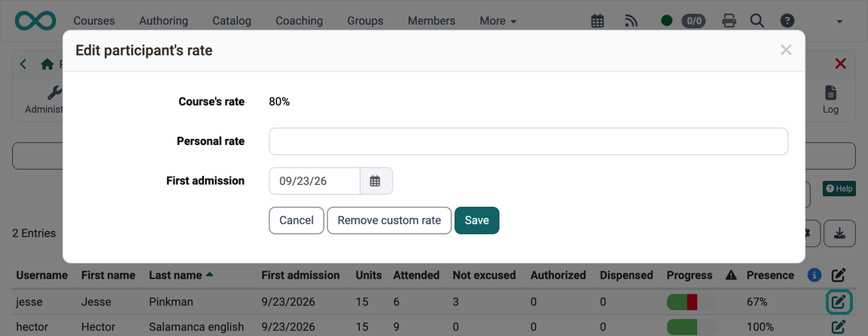Screen dimensions: 868x336
Task: Open the Groups section
Action: pos(365,21)
